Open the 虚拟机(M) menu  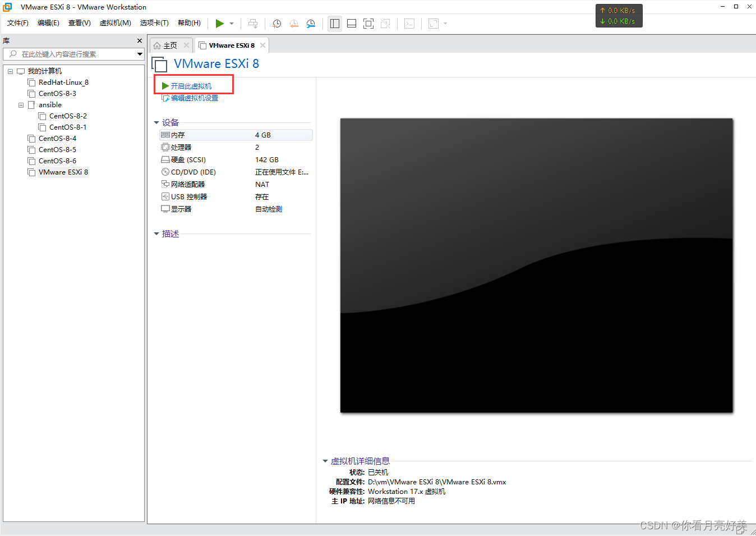point(116,23)
